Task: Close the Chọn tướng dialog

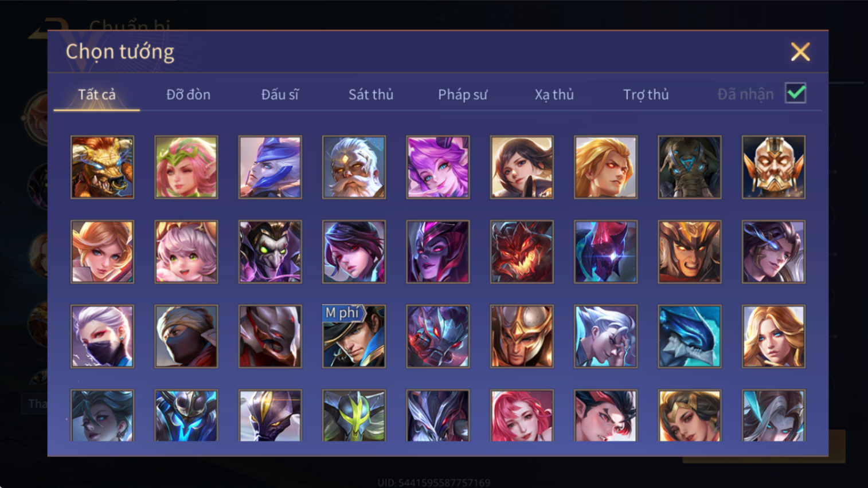Action: (x=800, y=52)
